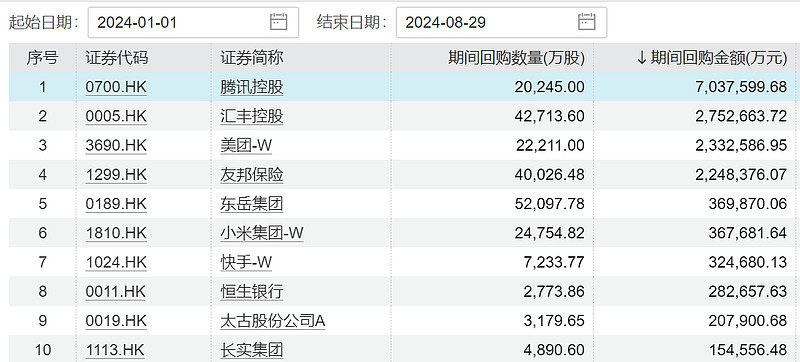Select buyback quantity cell 4,890.60

pyautogui.click(x=555, y=350)
